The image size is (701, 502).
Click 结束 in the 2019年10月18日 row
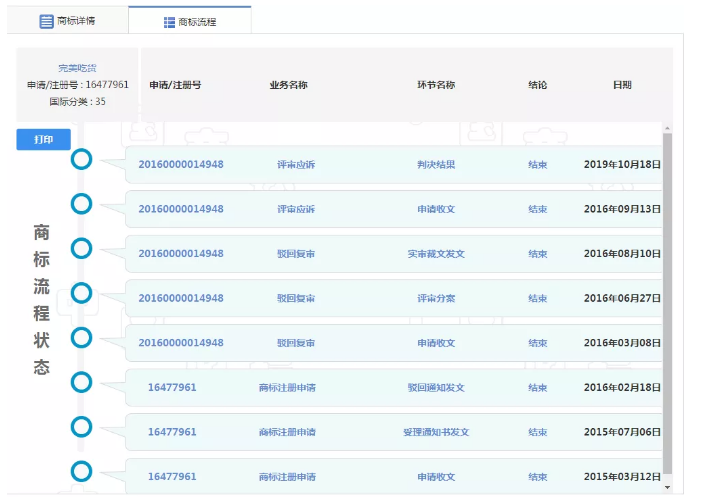tap(537, 165)
